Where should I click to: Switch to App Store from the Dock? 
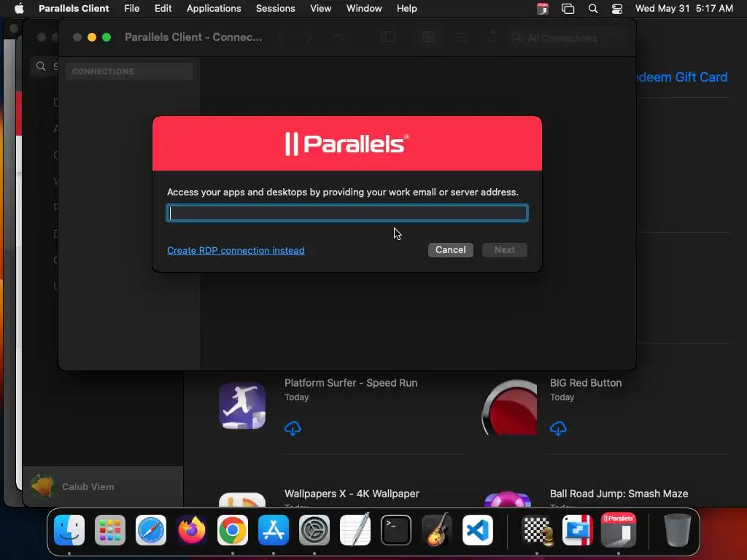[x=274, y=530]
